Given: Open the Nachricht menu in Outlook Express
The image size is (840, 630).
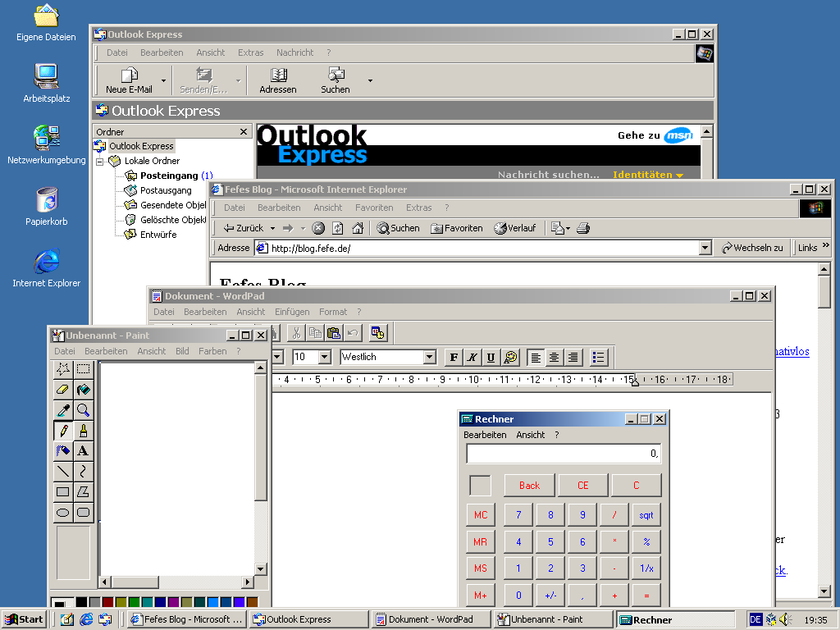Looking at the screenshot, I should point(294,52).
